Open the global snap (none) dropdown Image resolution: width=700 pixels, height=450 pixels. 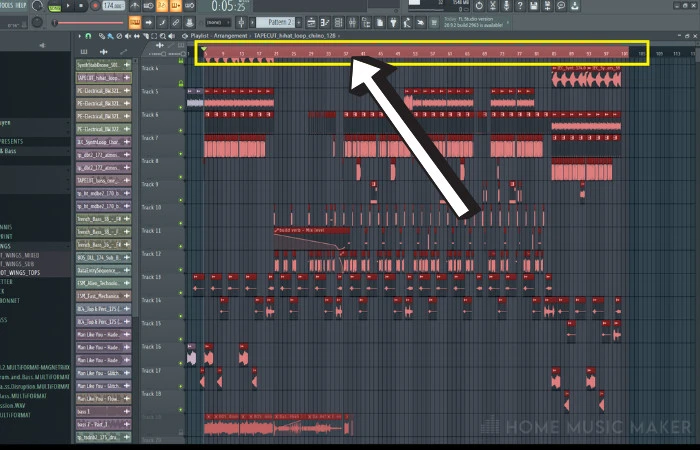click(218, 22)
